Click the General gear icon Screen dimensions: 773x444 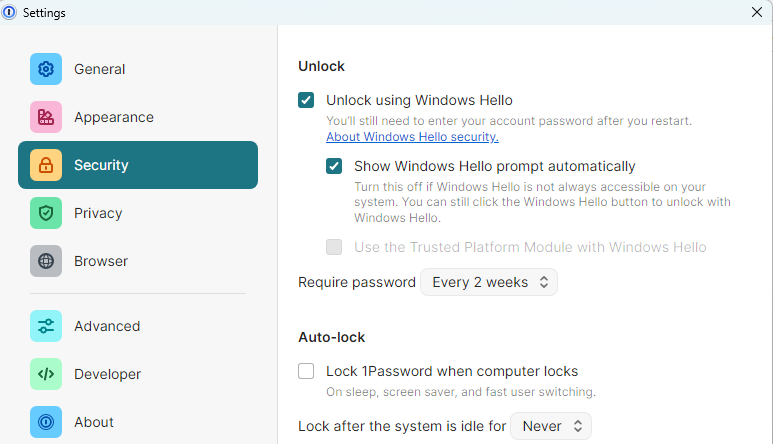[46, 69]
